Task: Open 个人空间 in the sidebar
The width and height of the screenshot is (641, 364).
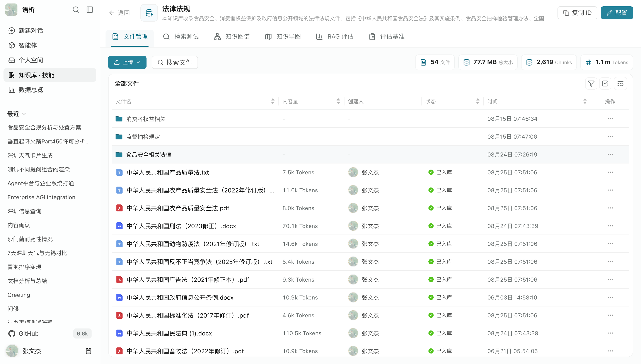Action: coord(50,60)
